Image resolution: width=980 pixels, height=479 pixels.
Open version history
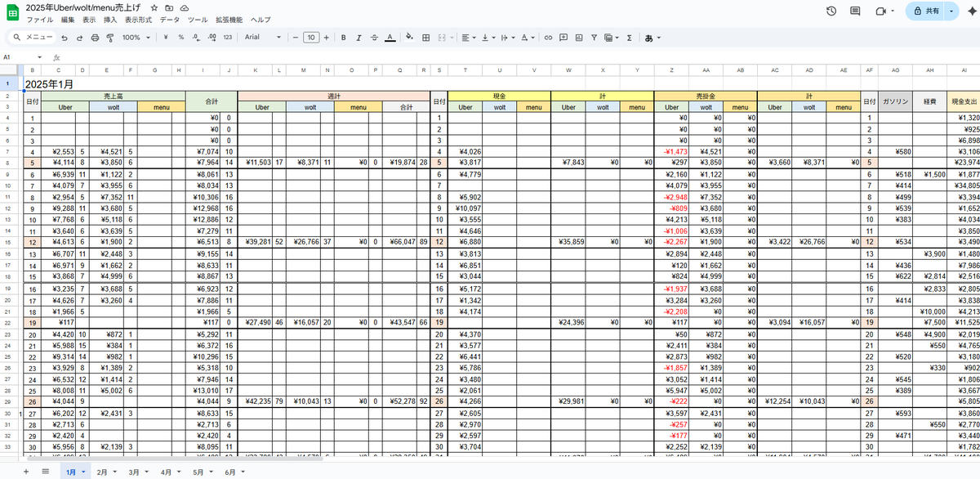[x=831, y=11]
